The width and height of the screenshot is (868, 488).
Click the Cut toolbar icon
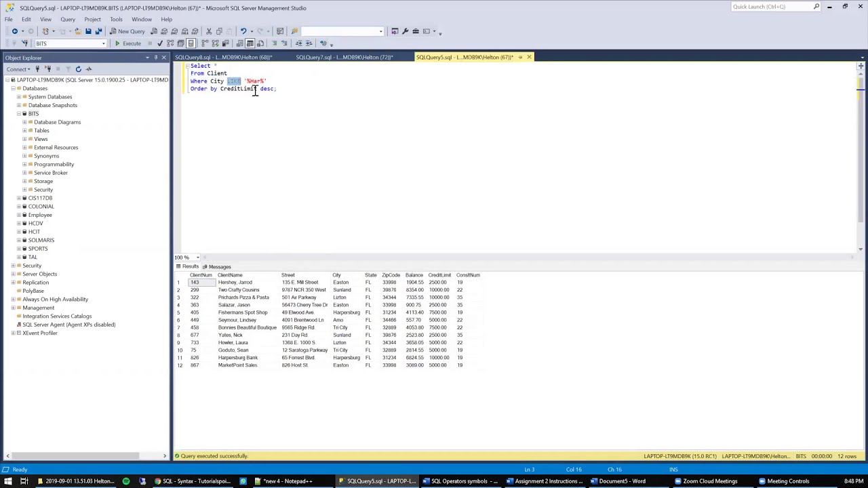[209, 31]
